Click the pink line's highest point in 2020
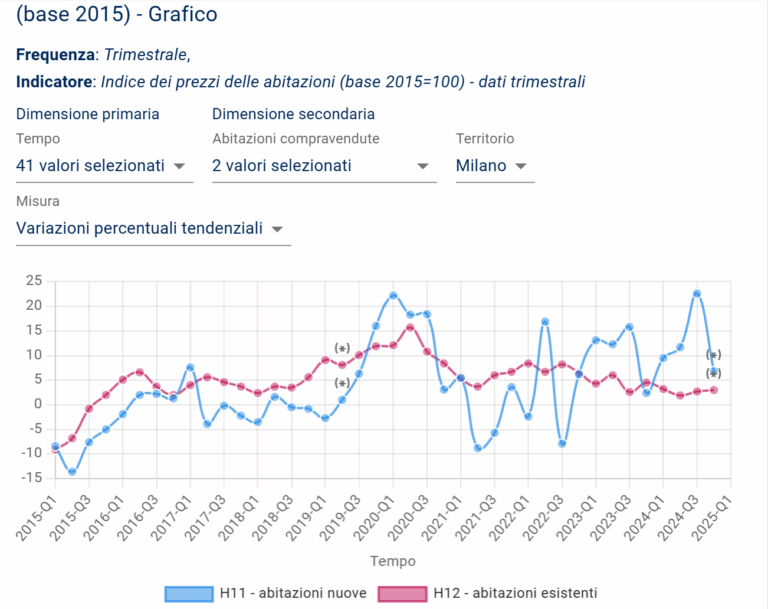 pos(410,328)
